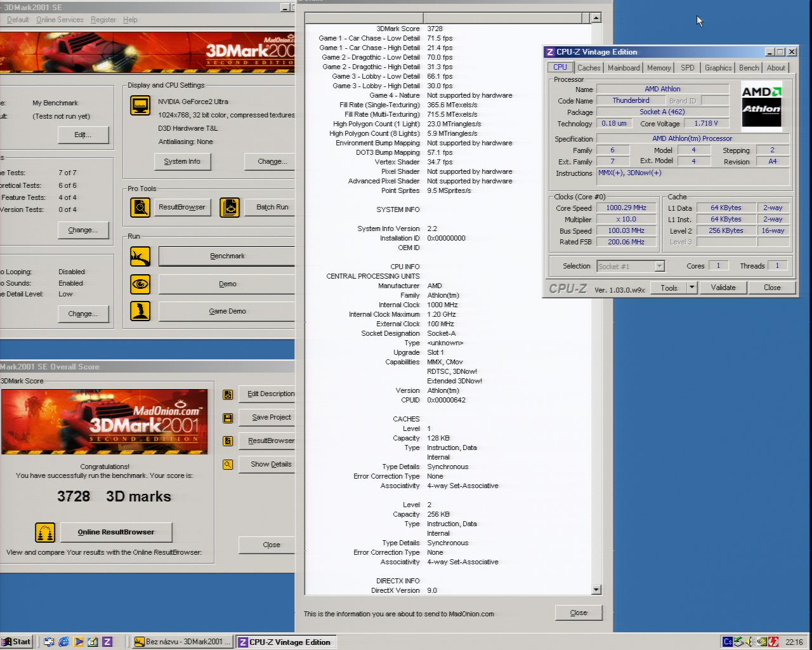Click the CPU-Z Vintage Edition taskbar button

(x=285, y=642)
